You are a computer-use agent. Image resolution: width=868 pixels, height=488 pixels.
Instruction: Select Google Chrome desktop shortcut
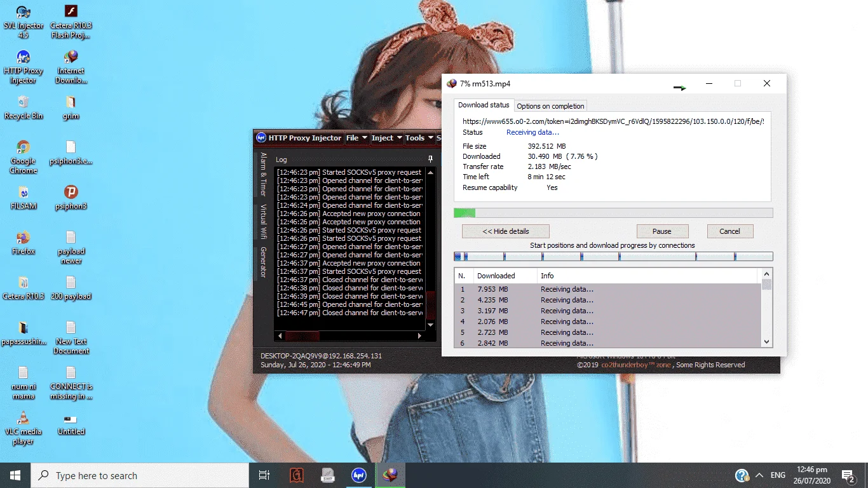click(x=24, y=157)
